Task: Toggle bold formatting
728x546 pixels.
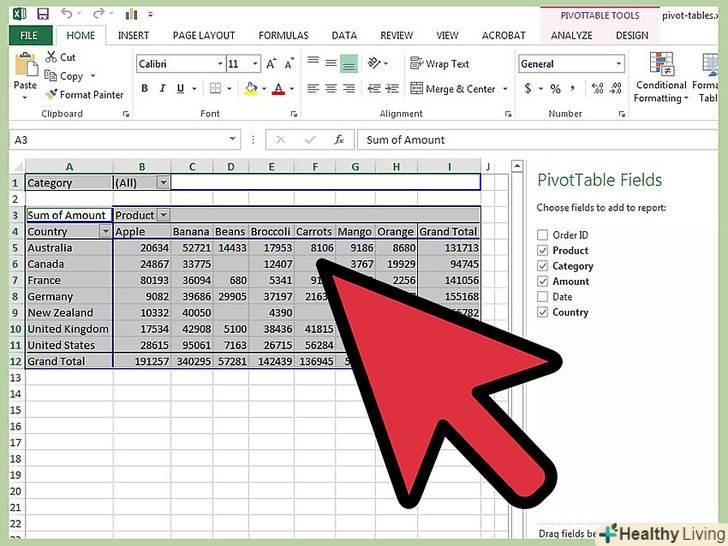Action: coord(145,88)
